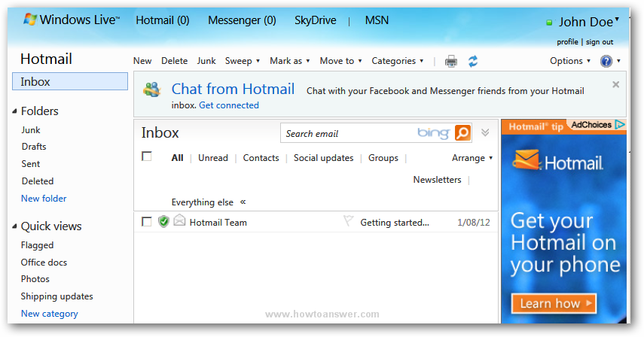
Task: Go to MSN
Action: [377, 20]
